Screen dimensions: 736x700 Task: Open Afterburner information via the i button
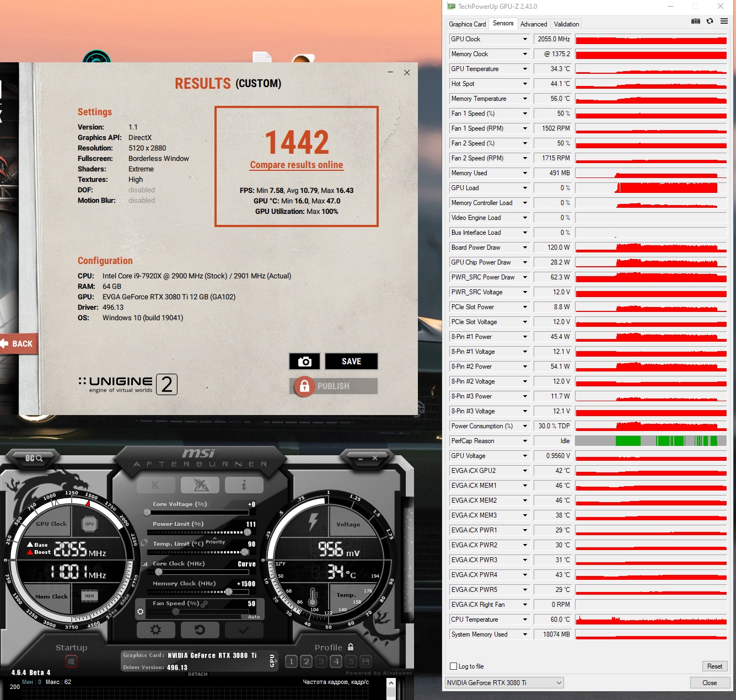[x=244, y=485]
